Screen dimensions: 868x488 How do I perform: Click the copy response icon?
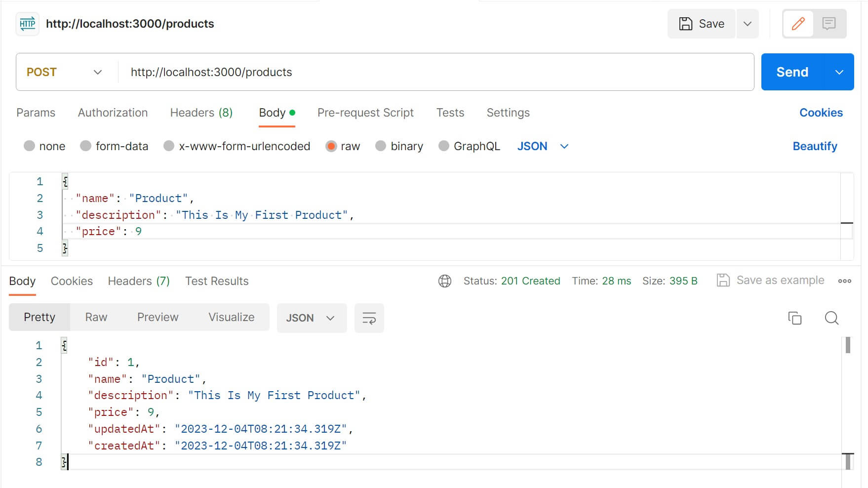(x=794, y=318)
